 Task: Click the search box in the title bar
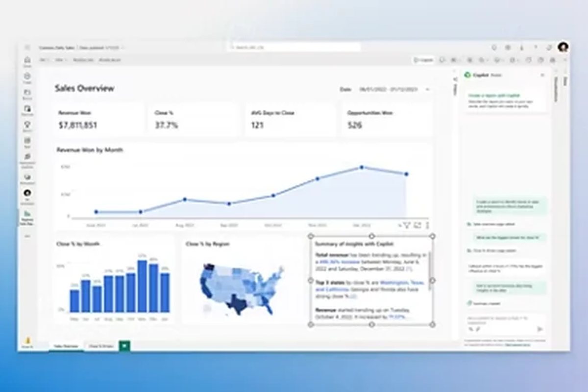point(295,47)
